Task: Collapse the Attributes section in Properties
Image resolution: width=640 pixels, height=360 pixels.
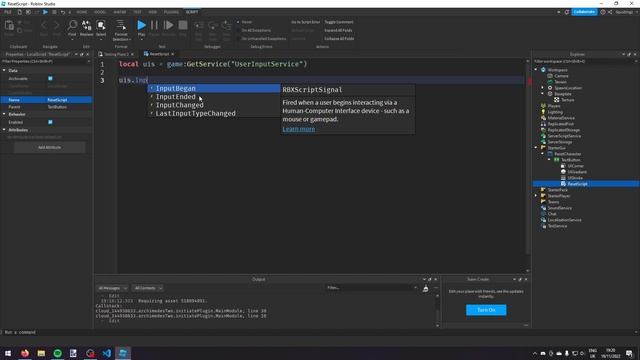Action: (4, 130)
